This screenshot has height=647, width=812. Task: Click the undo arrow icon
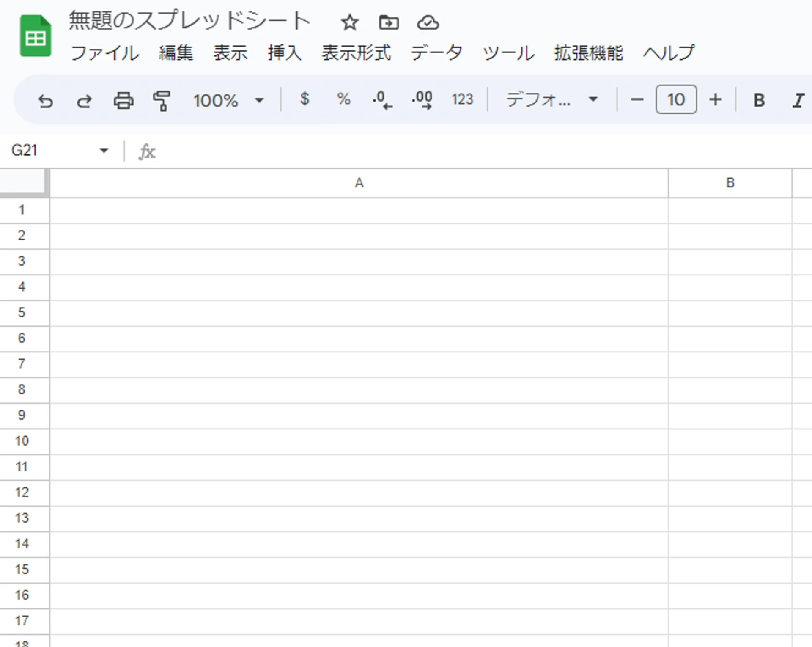click(x=46, y=101)
